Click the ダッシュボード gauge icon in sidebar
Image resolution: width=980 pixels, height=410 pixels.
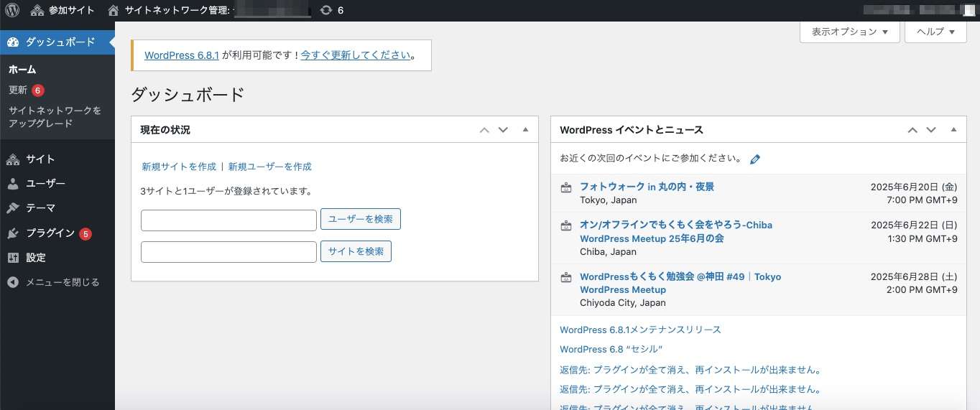(13, 42)
